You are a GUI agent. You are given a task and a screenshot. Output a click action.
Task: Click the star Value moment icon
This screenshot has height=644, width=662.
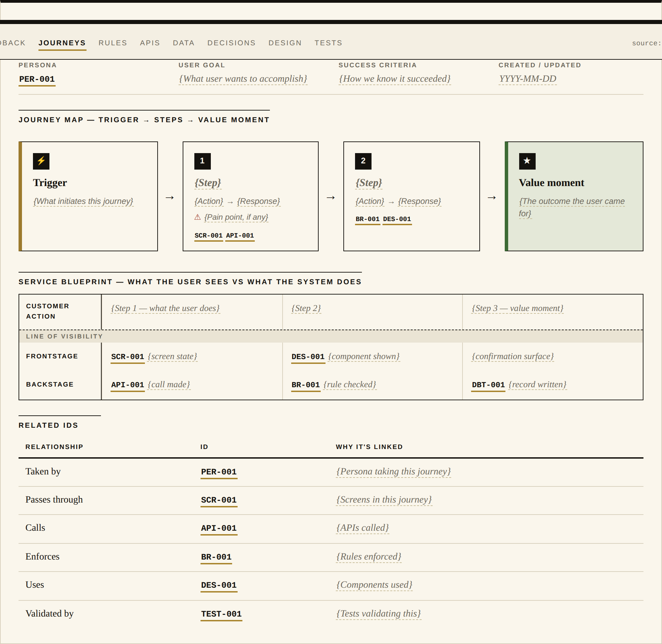527,161
